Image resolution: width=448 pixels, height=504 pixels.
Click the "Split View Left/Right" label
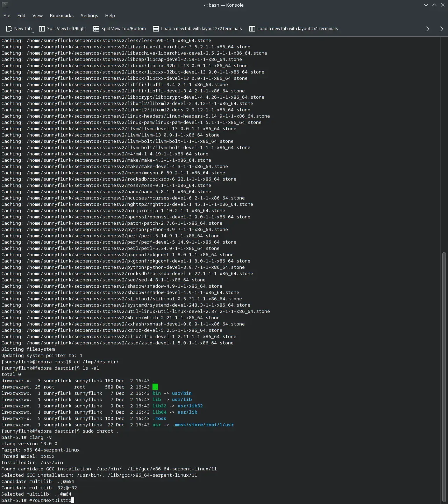coord(66,29)
